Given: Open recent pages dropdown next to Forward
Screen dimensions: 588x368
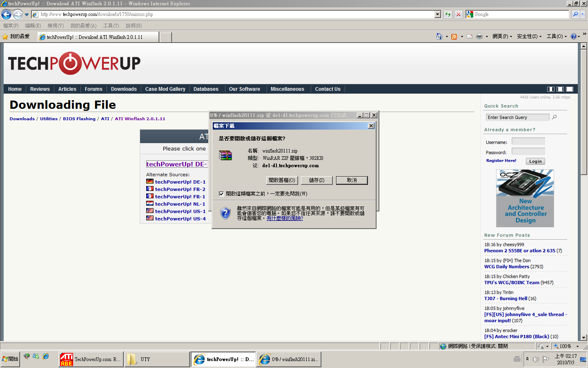Looking at the screenshot, I should pos(27,14).
